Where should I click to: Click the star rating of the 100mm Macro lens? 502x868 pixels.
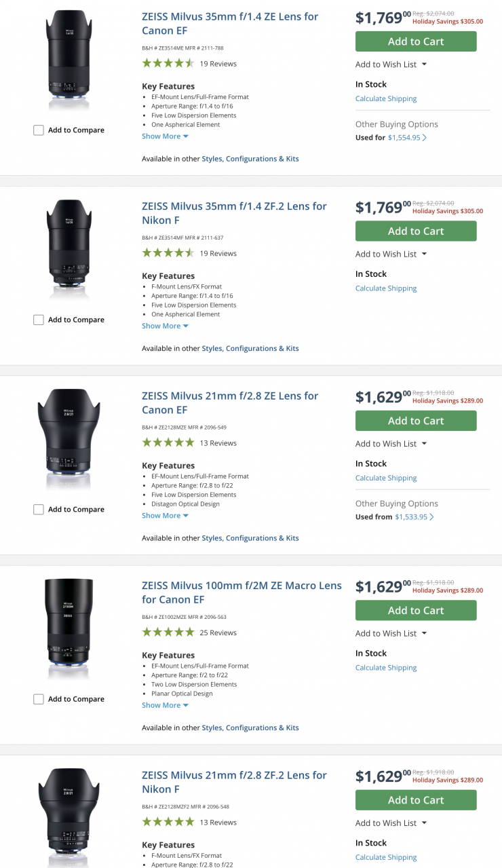(x=168, y=633)
